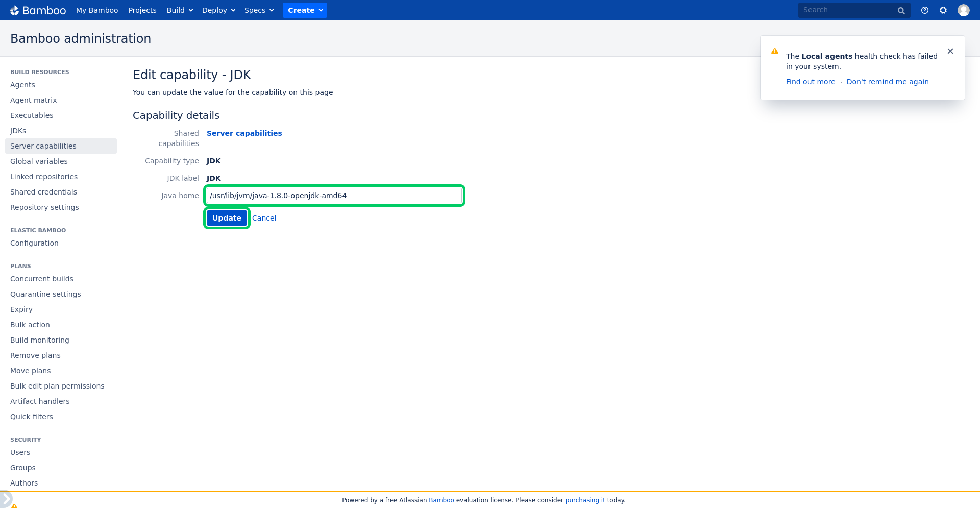This screenshot has width=980, height=508.
Task: Click the Update button
Action: point(227,218)
